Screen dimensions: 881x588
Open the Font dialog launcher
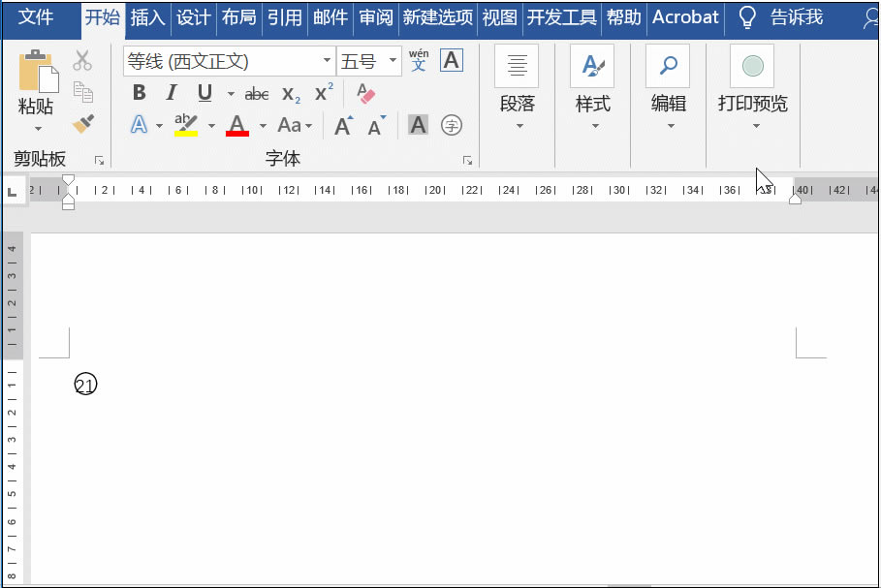tap(467, 161)
